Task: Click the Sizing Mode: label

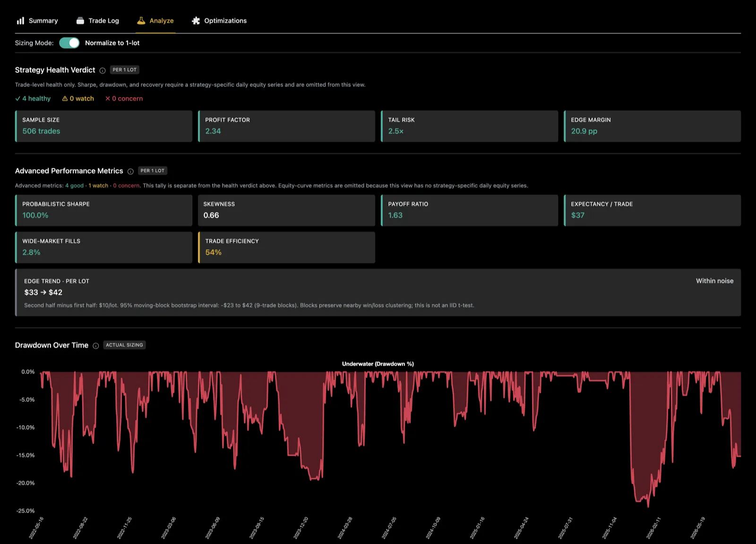Action: point(34,43)
